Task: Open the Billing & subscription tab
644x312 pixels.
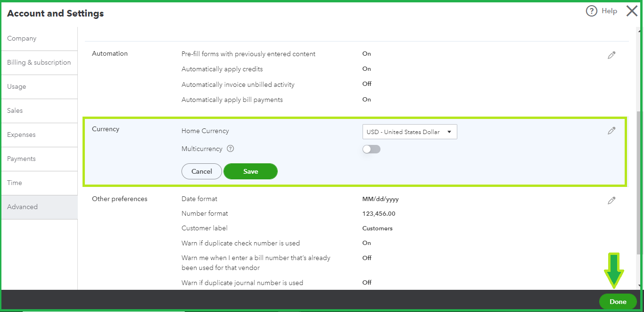Action: click(x=39, y=62)
